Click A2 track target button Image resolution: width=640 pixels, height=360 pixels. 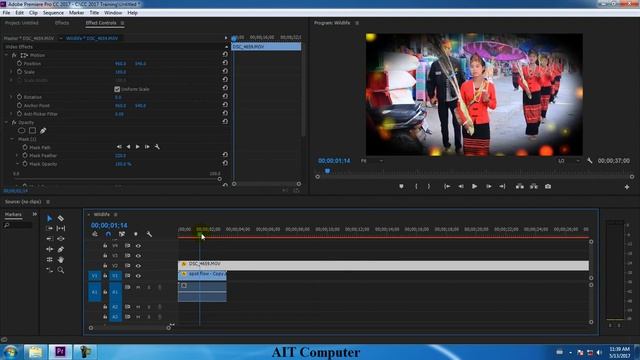115,307
